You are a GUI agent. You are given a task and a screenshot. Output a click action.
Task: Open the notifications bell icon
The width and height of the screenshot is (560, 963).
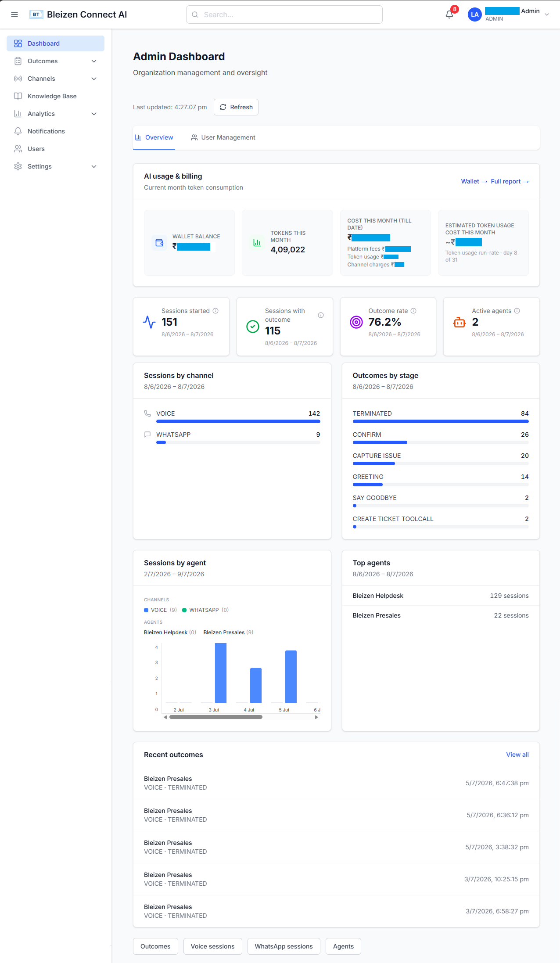449,14
